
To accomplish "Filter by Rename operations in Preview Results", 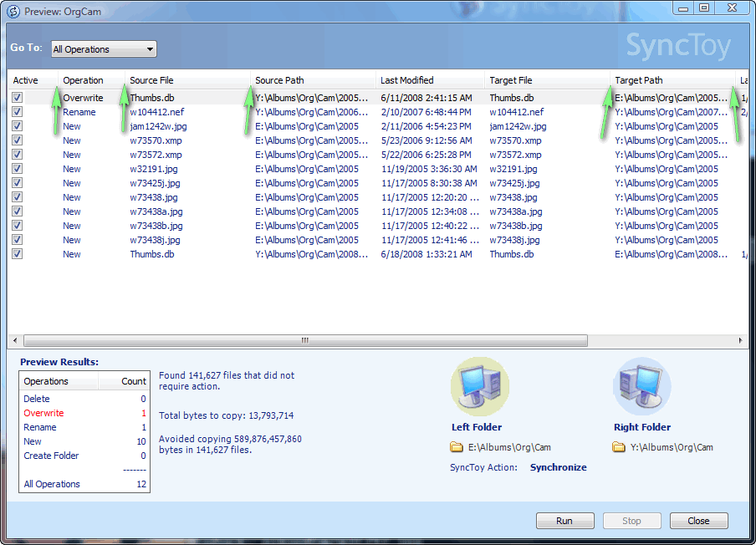I will [x=40, y=427].
